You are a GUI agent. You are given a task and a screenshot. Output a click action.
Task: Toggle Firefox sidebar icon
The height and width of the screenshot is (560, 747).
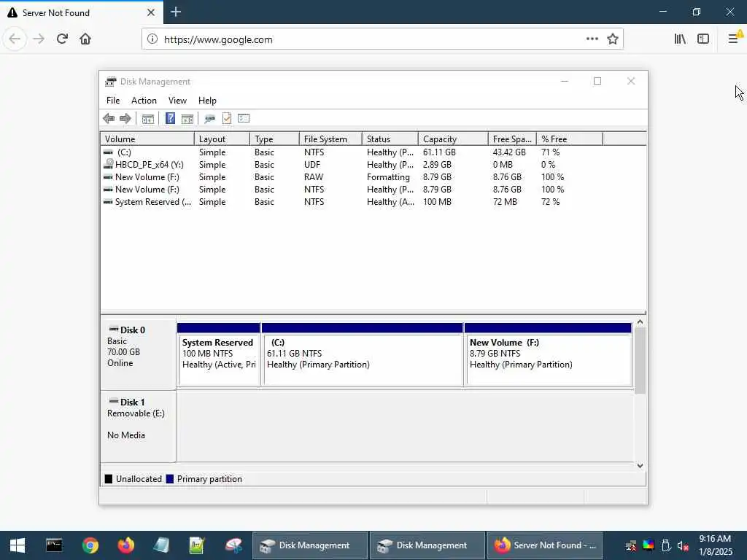click(703, 39)
